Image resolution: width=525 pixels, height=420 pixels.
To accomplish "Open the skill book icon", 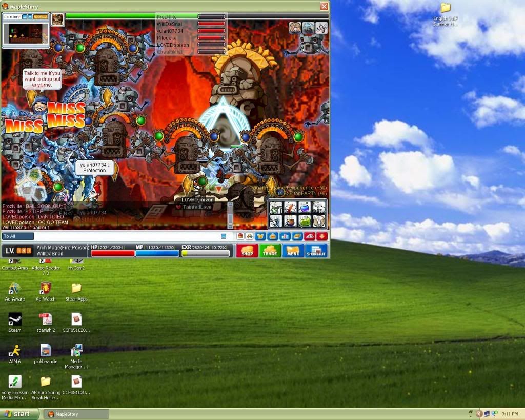I will [297, 236].
